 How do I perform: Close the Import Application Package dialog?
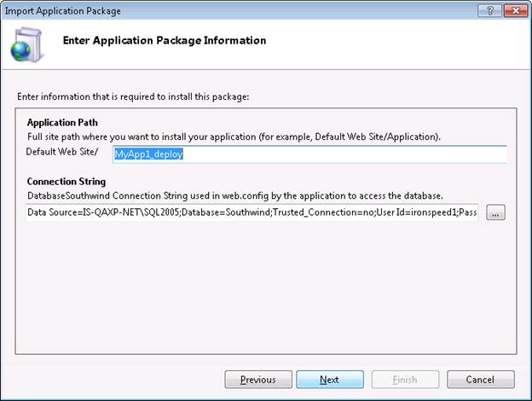tap(515, 11)
